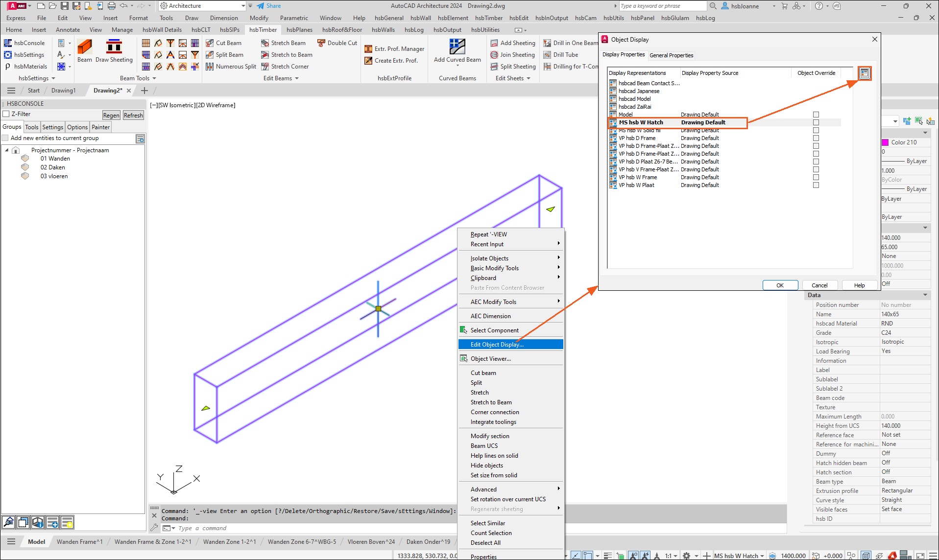Check Object Override for MS hsb W Hatch
The width and height of the screenshot is (939, 560).
click(x=816, y=122)
